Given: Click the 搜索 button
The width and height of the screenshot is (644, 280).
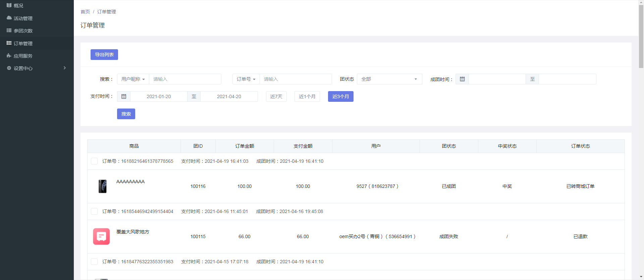Looking at the screenshot, I should pyautogui.click(x=126, y=114).
